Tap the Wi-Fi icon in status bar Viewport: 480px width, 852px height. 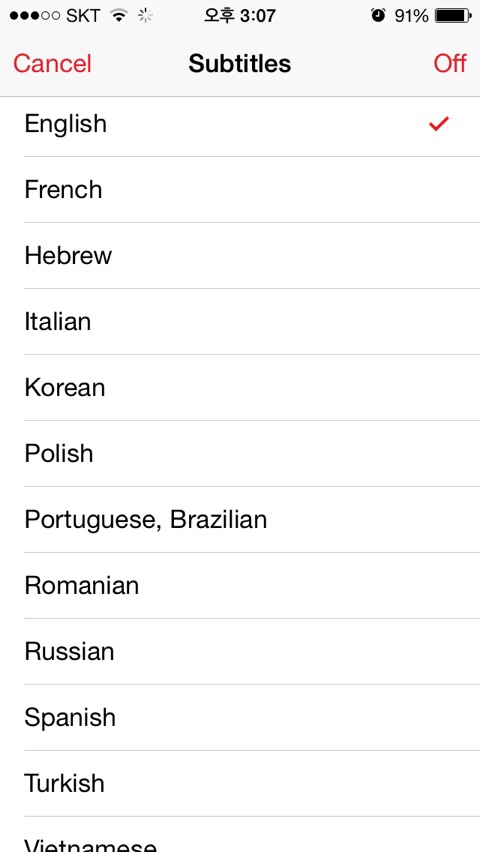coord(117,16)
